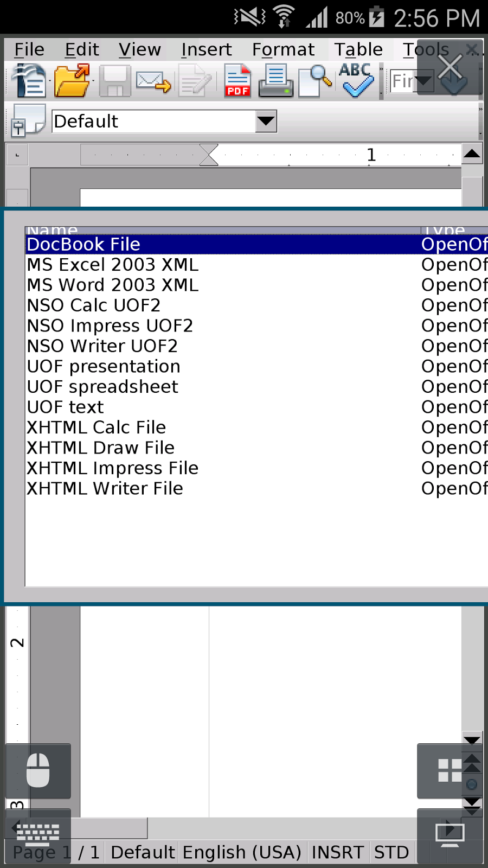The height and width of the screenshot is (868, 488).
Task: Run ABC spelling check
Action: tap(356, 80)
